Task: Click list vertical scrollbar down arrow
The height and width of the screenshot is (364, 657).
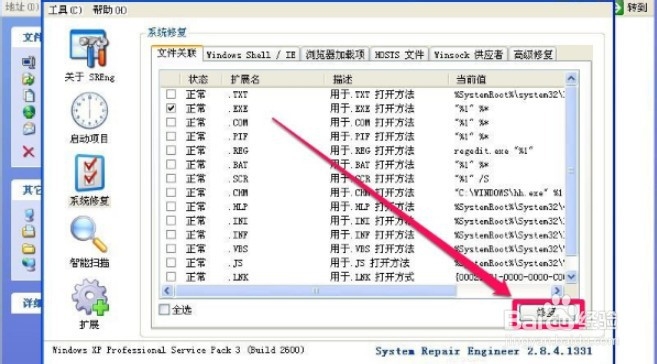Action: pos(571,276)
